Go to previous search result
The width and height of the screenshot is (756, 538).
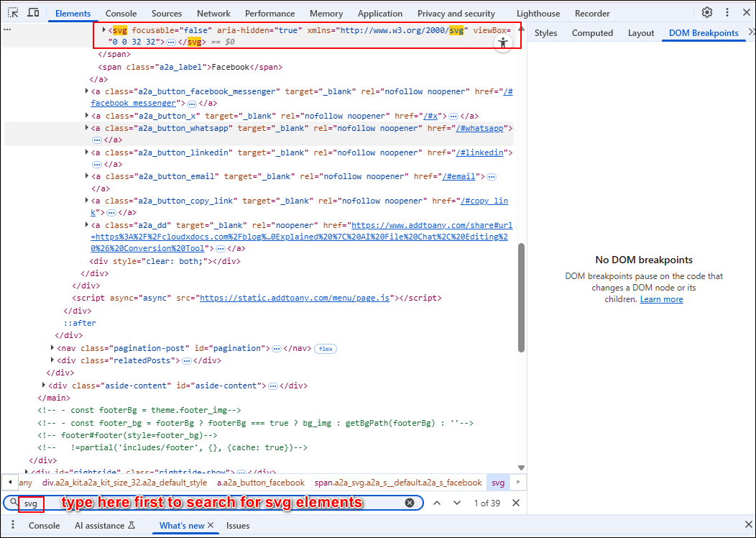(x=437, y=503)
